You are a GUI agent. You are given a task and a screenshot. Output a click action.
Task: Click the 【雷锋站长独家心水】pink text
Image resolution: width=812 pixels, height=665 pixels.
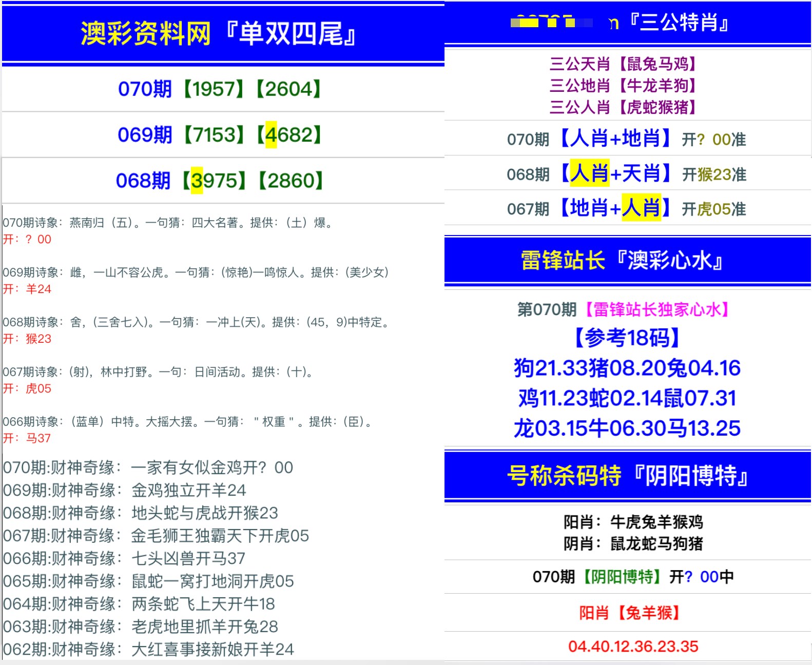click(659, 309)
